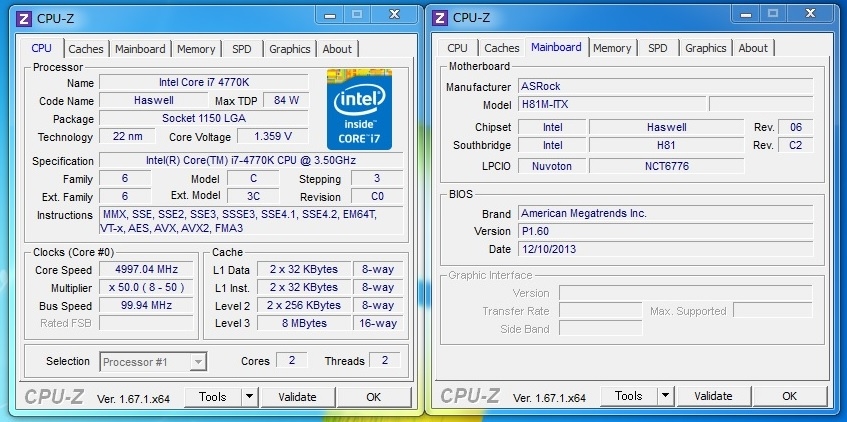This screenshot has width=847, height=422.
Task: Click LPCIO brand value Nuvoton
Action: (552, 166)
